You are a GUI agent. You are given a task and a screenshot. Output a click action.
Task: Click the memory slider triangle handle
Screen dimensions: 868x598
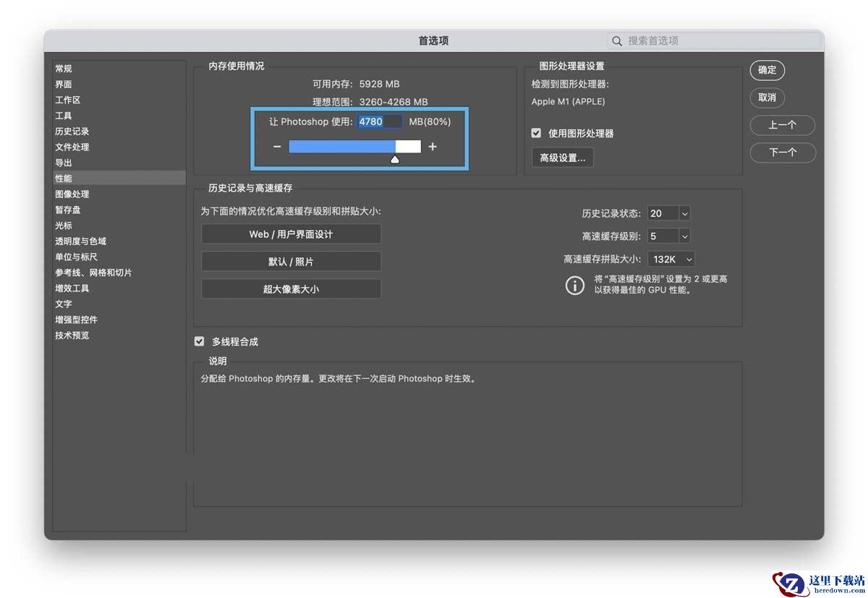(395, 159)
